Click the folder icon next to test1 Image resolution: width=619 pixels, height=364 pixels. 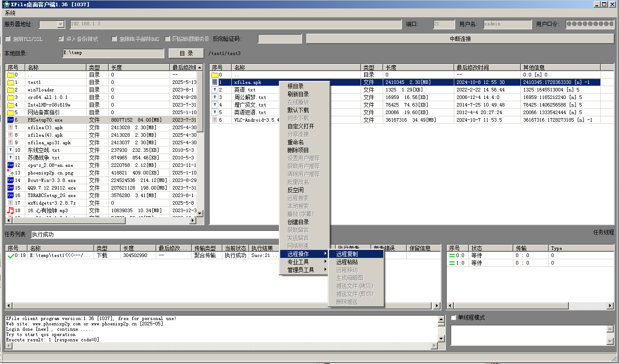11,82
